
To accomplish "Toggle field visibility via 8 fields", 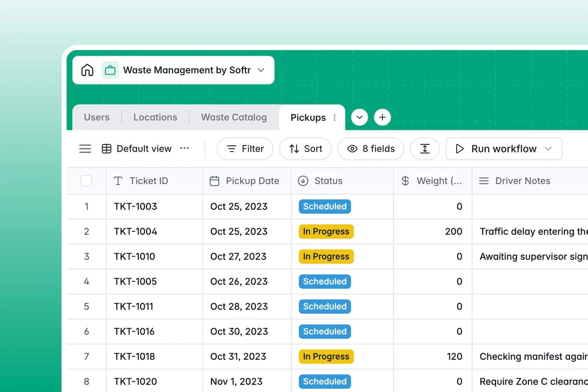I will click(x=371, y=149).
